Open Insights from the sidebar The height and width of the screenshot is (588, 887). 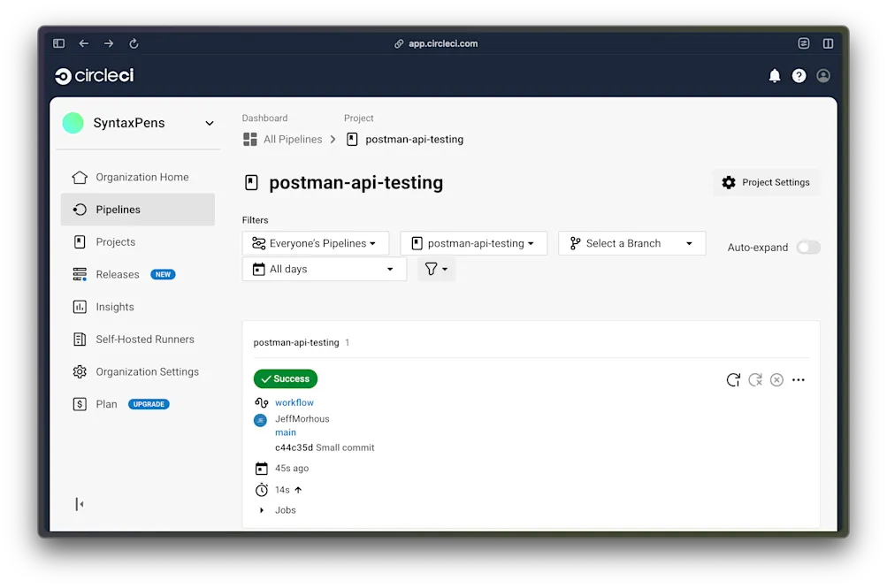point(113,307)
